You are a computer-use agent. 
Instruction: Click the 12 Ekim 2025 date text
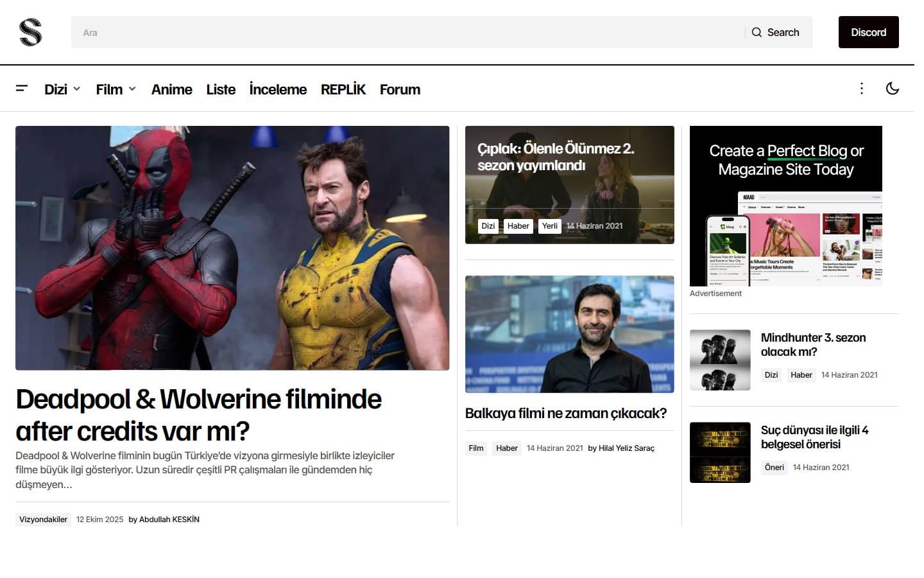99,520
